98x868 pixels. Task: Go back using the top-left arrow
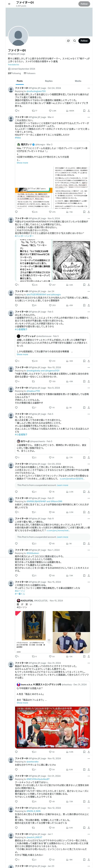(x=9, y=4)
